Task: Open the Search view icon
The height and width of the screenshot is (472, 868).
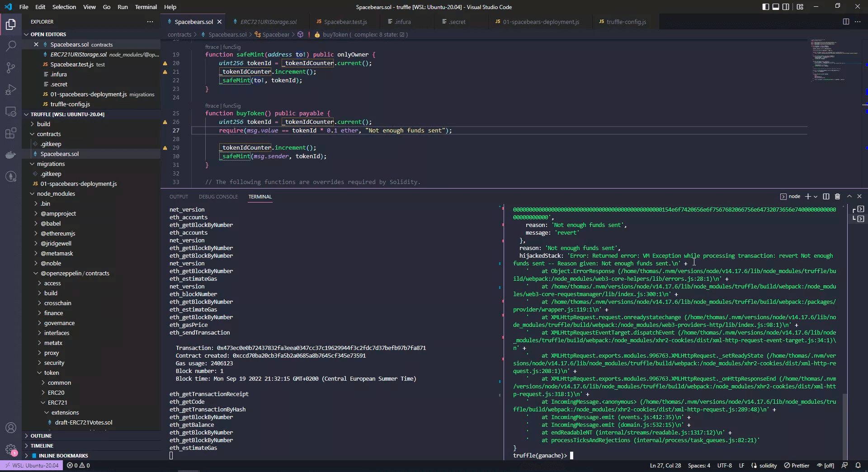Action: (11, 46)
